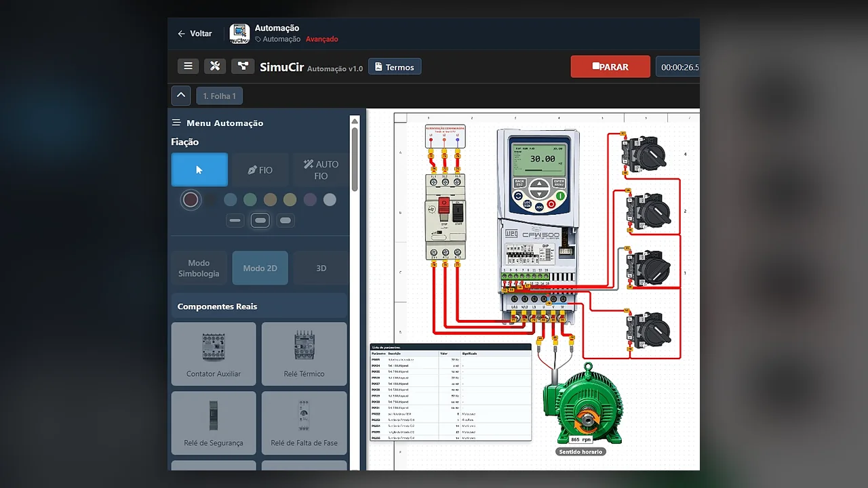This screenshot has height=488, width=868.
Task: Choose the medium wire thickness
Action: 260,220
